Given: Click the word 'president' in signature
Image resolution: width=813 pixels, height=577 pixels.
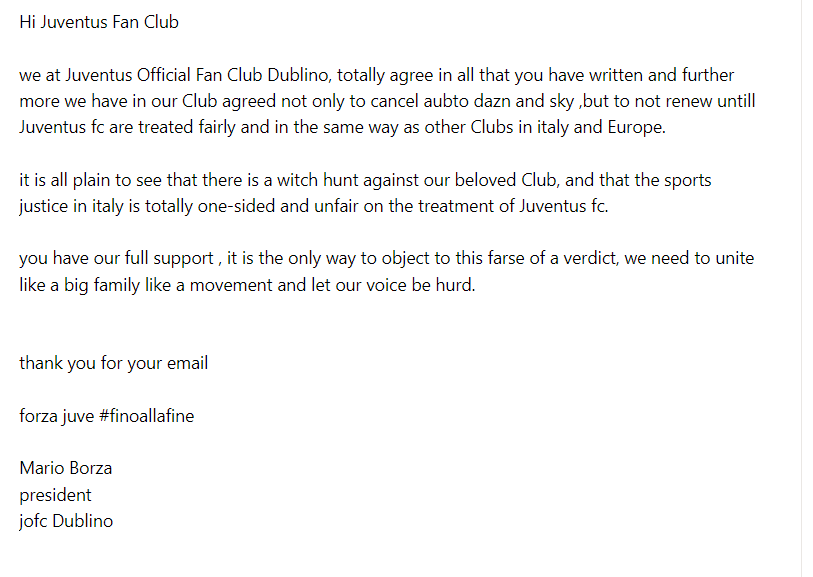Looking at the screenshot, I should coord(55,495).
